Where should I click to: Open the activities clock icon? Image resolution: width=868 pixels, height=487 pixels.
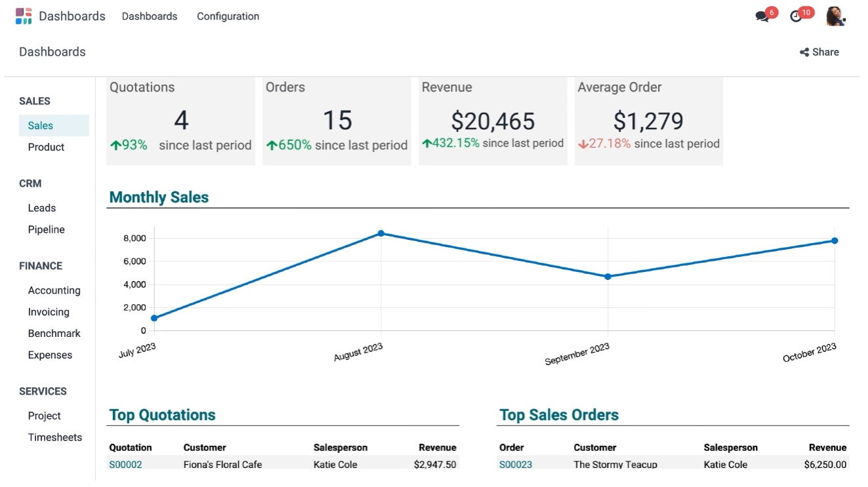(x=796, y=17)
